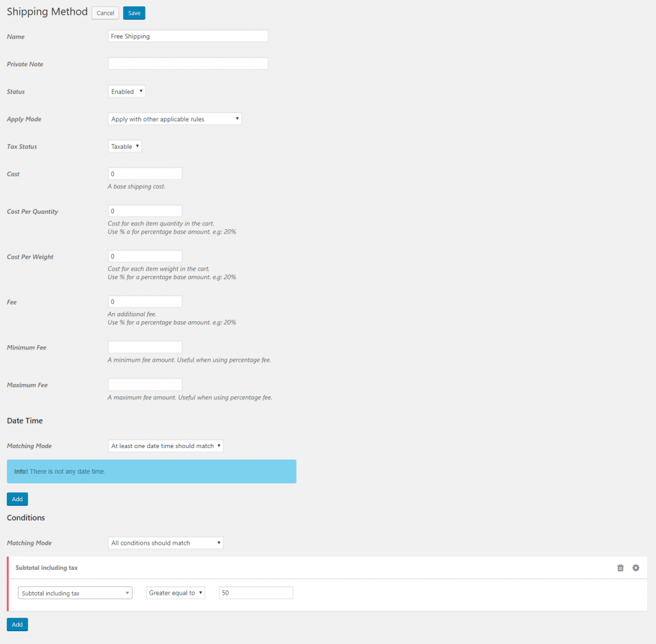656x644 pixels.
Task: Click the Conditions section heading
Action: coord(26,518)
